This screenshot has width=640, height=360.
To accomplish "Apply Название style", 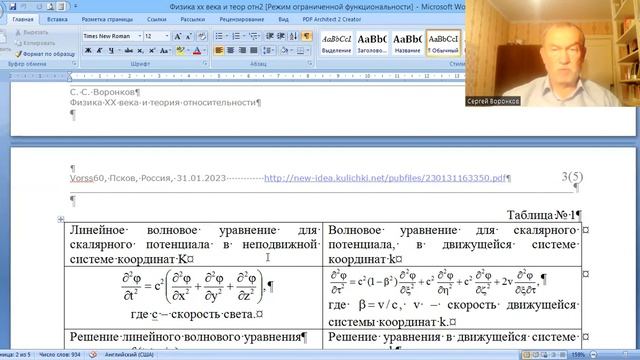I will tap(407, 43).
